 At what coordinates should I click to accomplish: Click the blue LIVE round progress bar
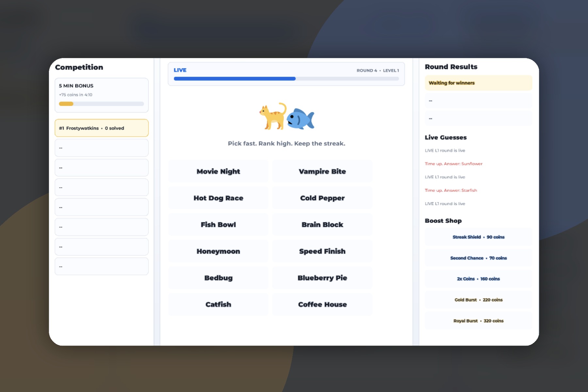(286, 79)
